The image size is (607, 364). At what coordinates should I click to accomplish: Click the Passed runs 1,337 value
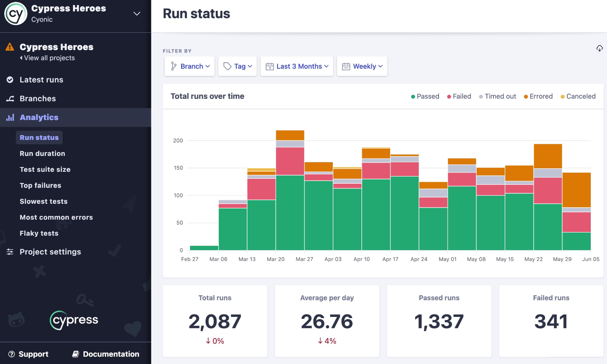coord(439,322)
